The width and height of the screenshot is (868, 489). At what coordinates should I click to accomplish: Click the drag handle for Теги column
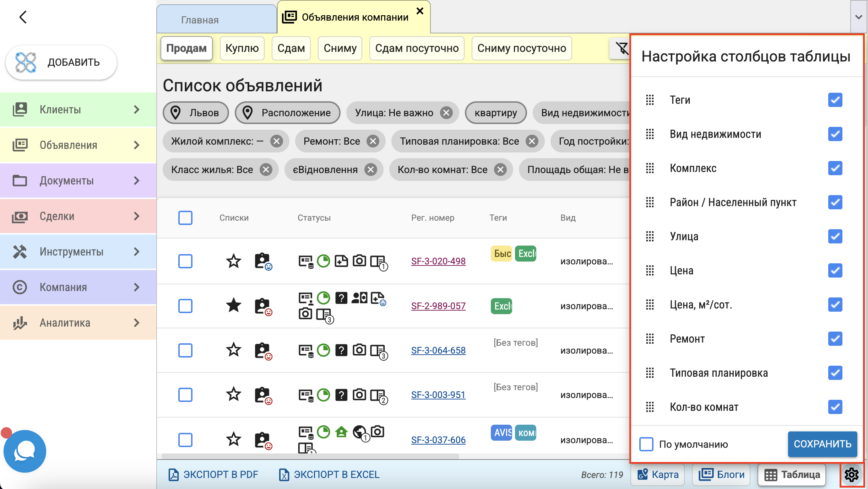click(650, 100)
